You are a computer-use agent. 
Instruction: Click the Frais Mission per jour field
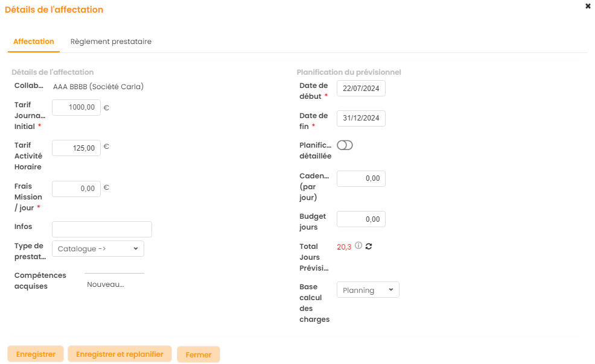pos(77,189)
